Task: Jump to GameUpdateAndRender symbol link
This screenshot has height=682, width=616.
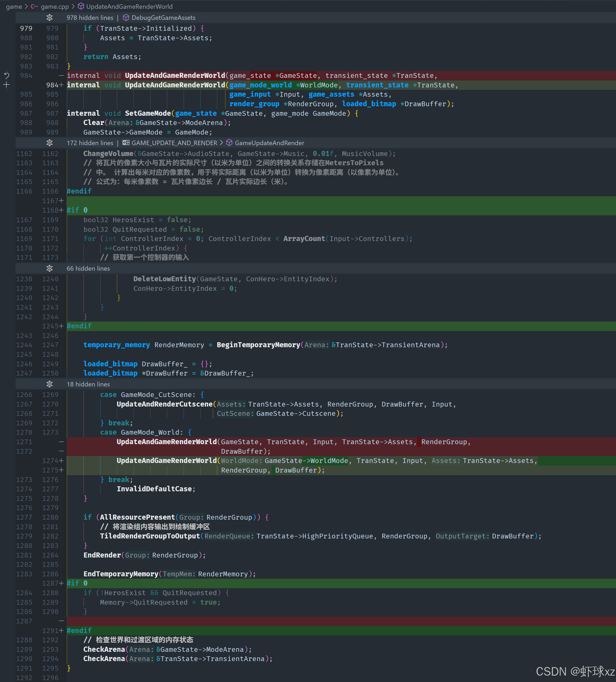Action: 269,143
